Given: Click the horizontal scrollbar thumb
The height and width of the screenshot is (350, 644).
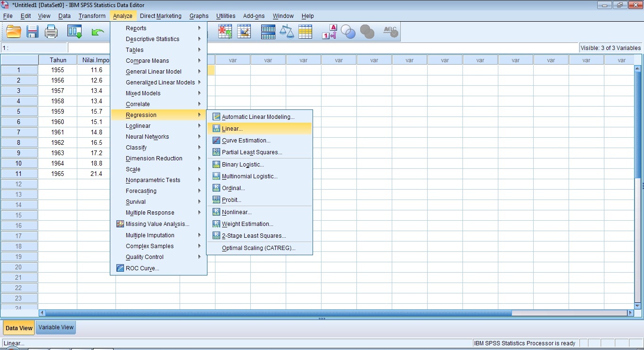Looking at the screenshot, I should pyautogui.click(x=278, y=313).
